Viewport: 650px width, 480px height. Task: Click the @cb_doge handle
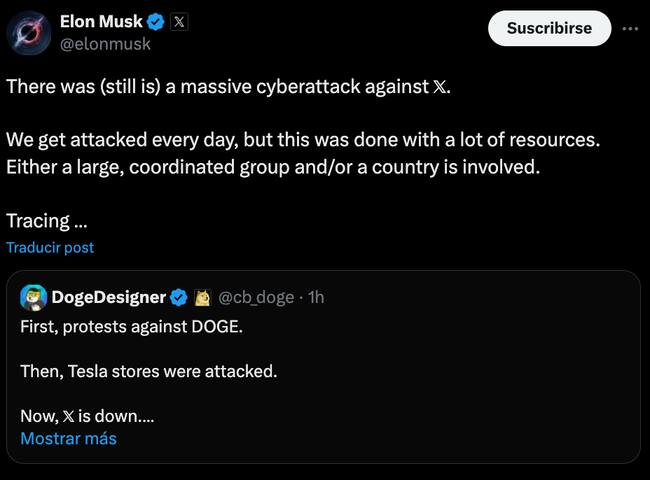[x=258, y=297]
